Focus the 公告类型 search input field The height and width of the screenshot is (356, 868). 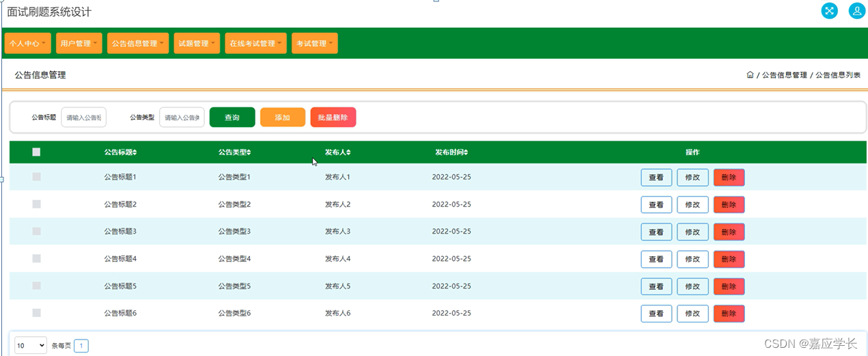182,118
